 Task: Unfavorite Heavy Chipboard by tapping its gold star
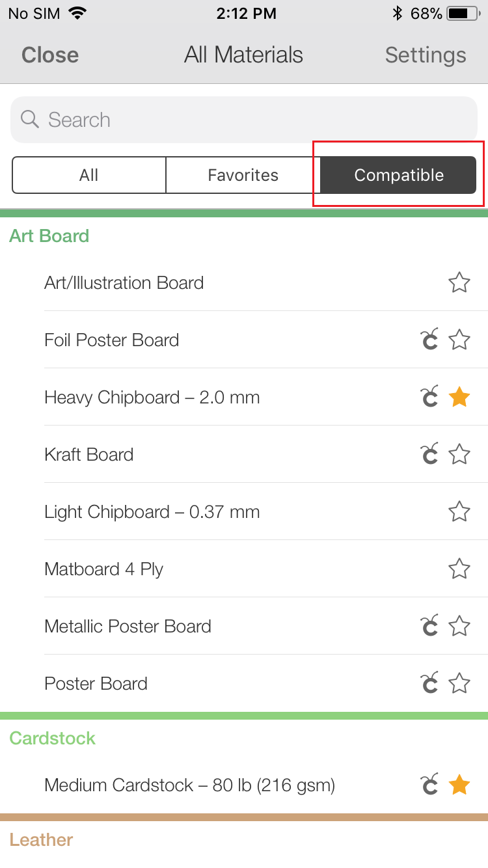(459, 397)
